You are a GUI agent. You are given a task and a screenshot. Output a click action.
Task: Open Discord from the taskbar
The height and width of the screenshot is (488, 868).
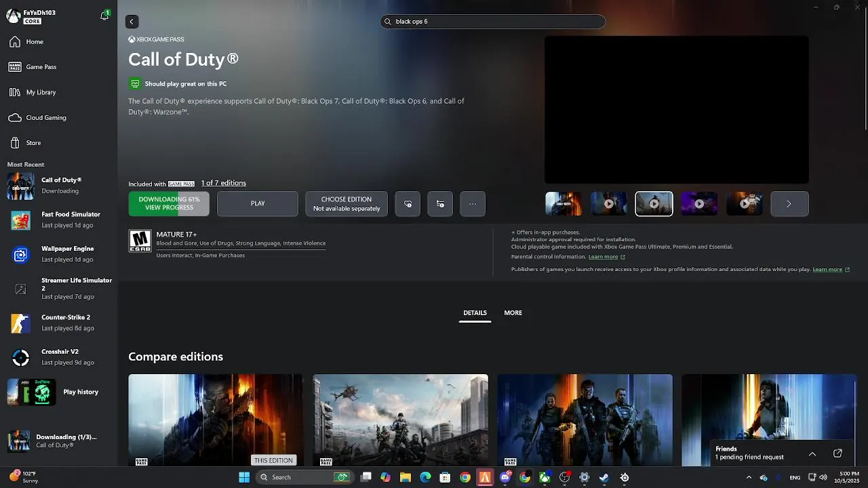pyautogui.click(x=505, y=477)
